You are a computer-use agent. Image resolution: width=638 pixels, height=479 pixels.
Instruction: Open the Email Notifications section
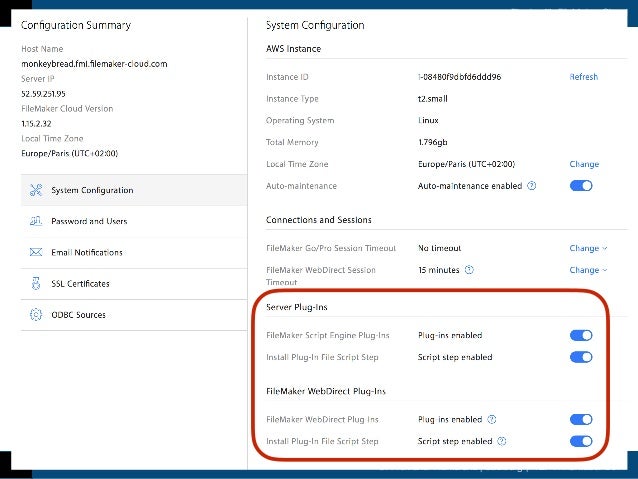(x=134, y=252)
